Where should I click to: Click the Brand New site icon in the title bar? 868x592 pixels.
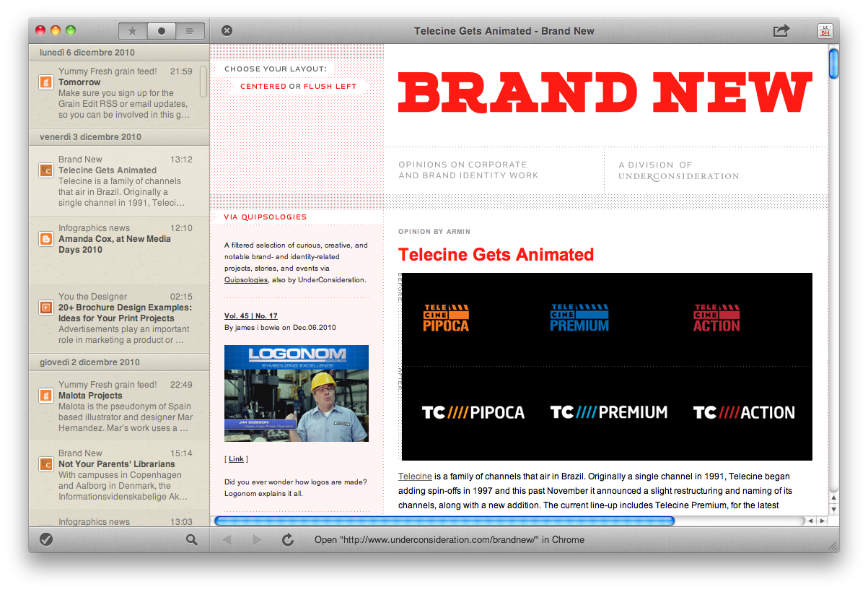click(x=825, y=30)
